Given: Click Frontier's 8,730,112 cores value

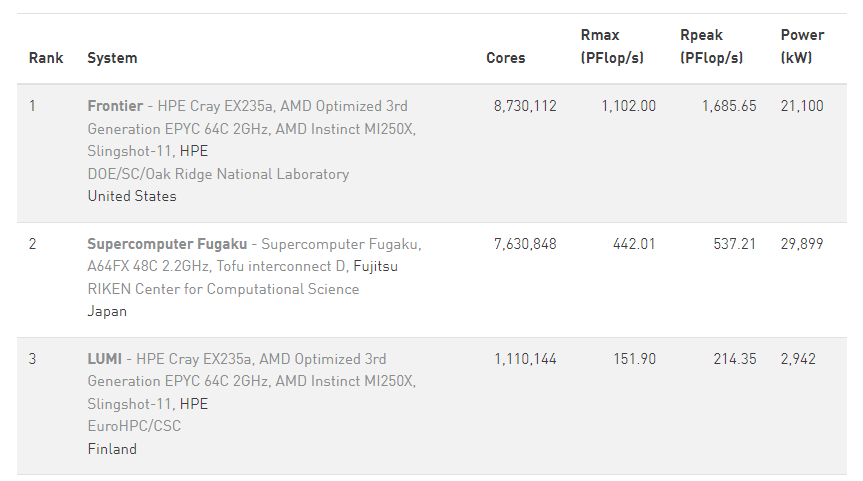Looking at the screenshot, I should (525, 106).
